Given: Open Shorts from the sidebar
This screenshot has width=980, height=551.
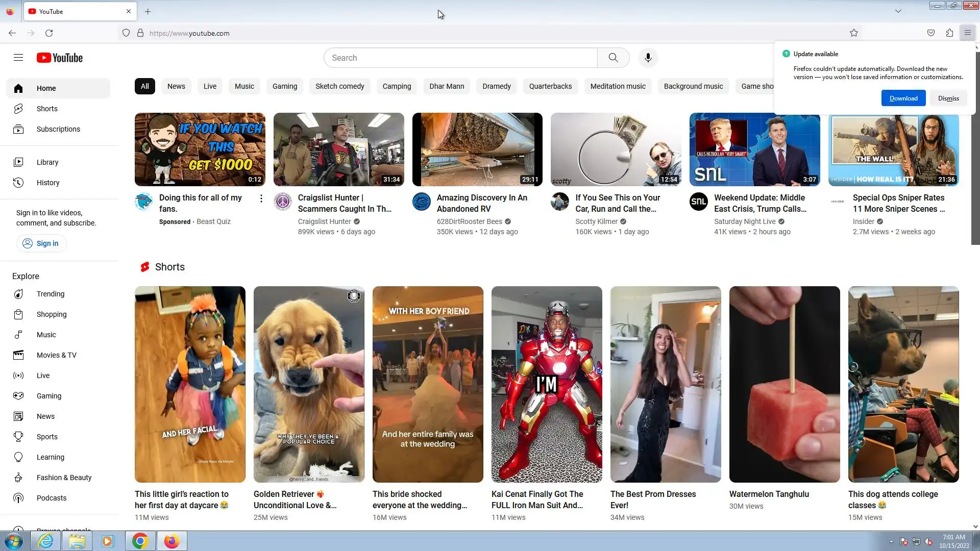Looking at the screenshot, I should pyautogui.click(x=47, y=109).
